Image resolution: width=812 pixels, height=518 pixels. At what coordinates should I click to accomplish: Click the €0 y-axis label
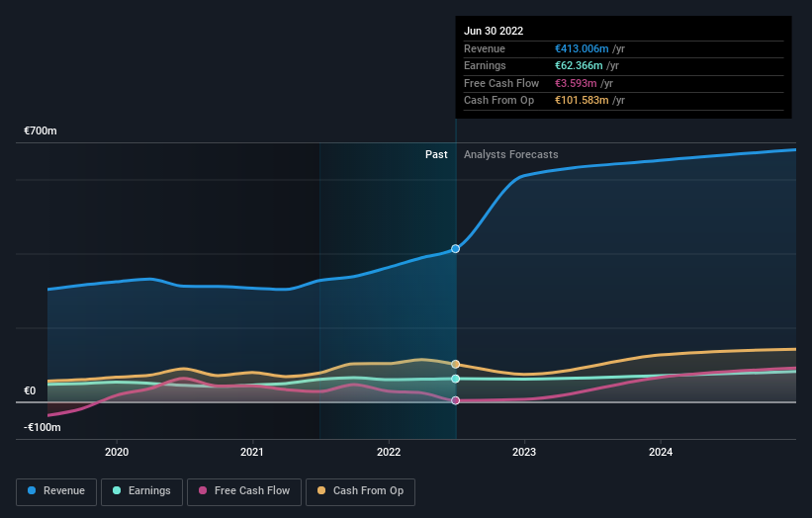[x=30, y=390]
